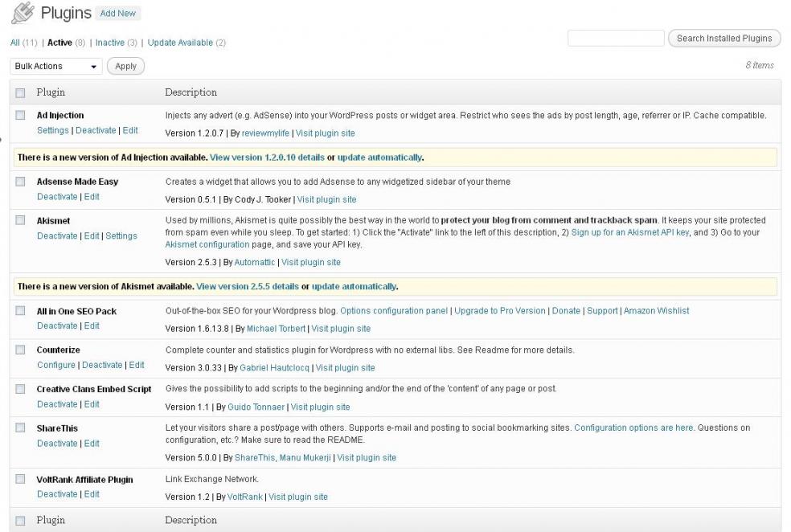The width and height of the screenshot is (791, 532).
Task: Switch to the Inactive plugins filter
Action: coord(110,43)
